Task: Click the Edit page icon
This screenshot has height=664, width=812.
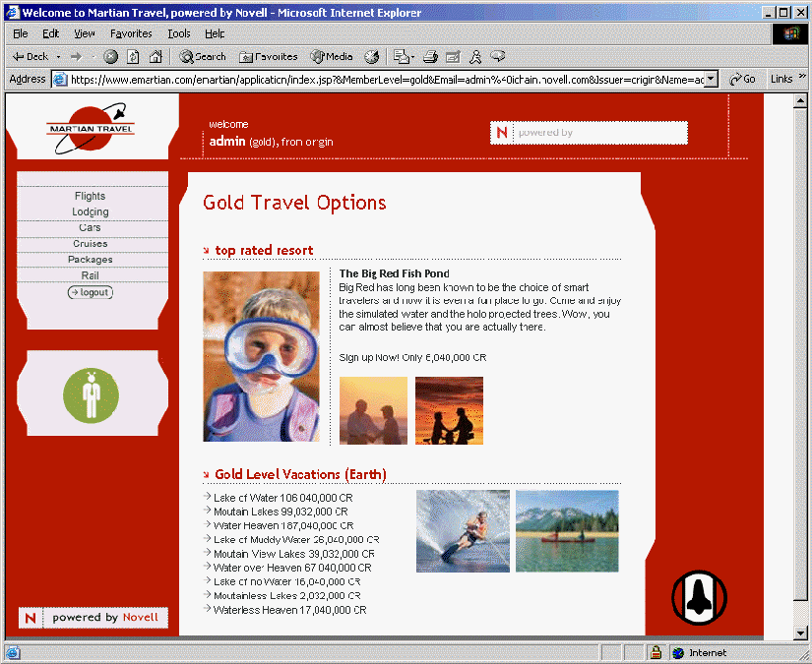Action: tap(453, 56)
